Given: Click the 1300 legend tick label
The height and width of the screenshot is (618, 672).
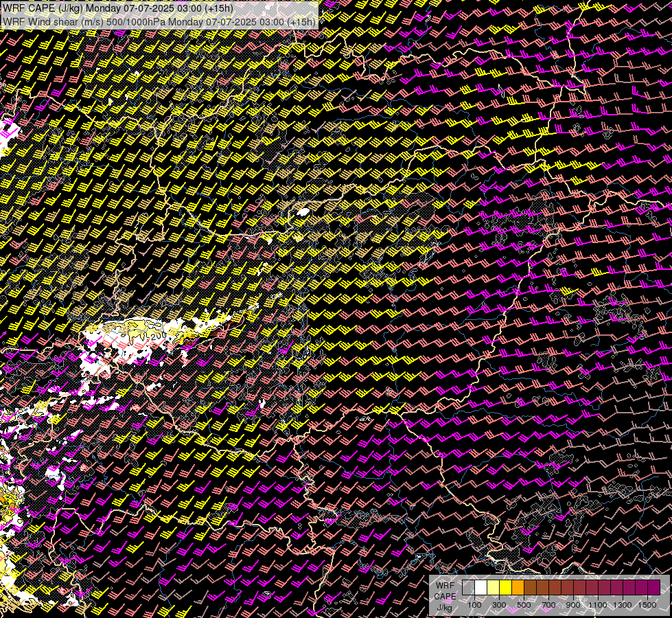Looking at the screenshot, I should 623,605.
